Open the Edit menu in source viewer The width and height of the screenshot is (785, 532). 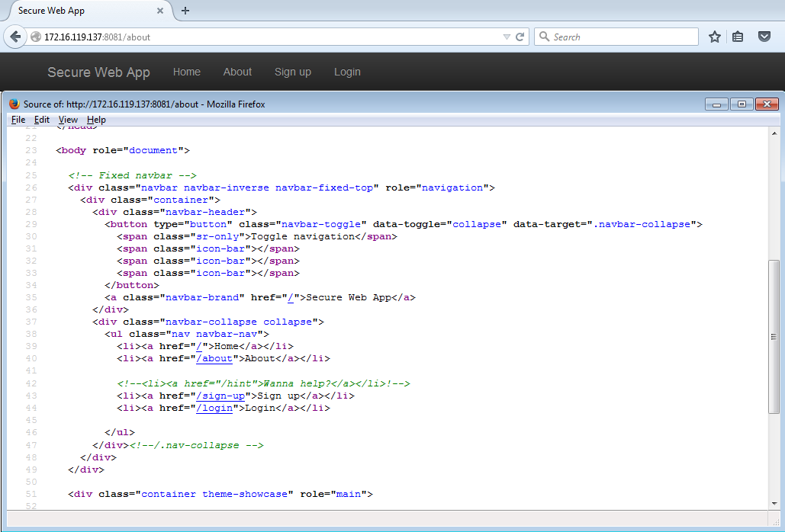click(41, 120)
